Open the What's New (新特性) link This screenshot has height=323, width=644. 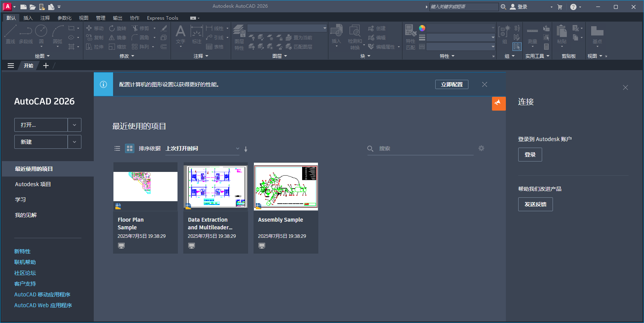click(22, 251)
